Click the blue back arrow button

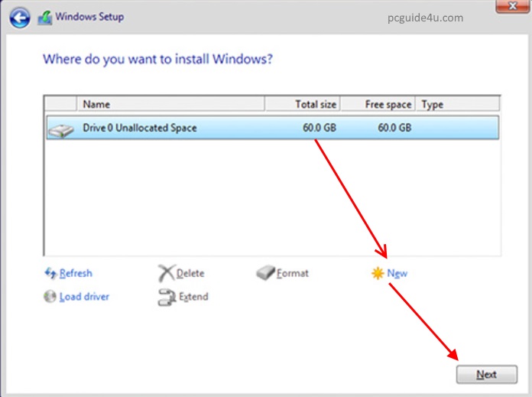pyautogui.click(x=20, y=17)
